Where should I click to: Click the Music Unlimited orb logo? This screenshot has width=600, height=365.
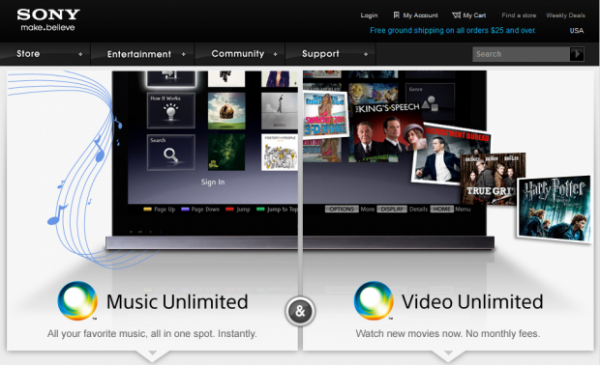77,301
